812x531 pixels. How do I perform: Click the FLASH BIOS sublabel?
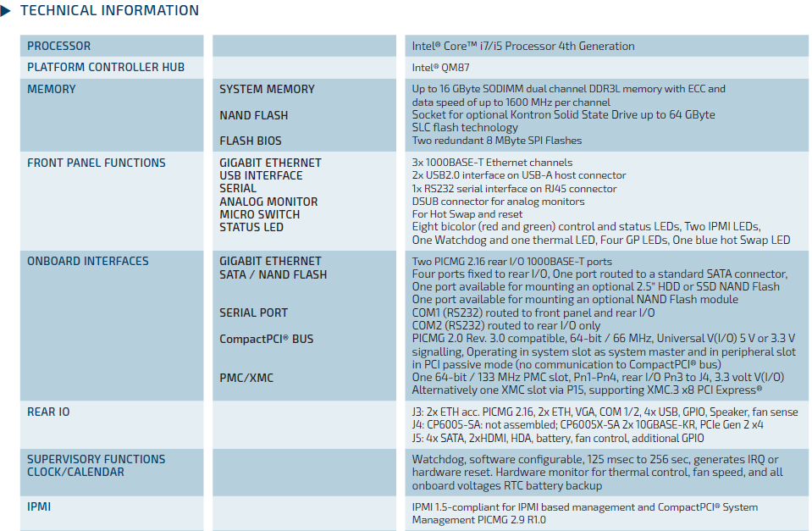[250, 141]
